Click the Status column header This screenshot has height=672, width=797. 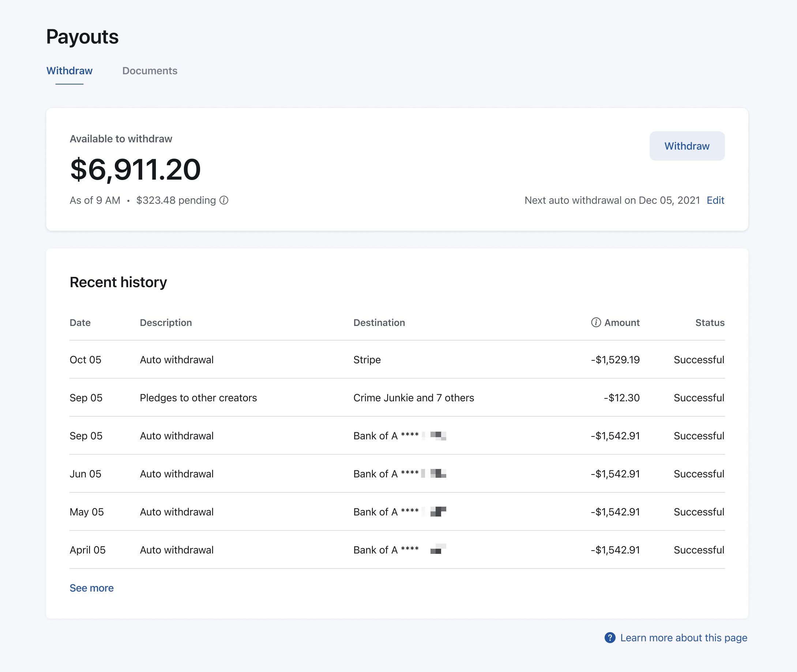pos(710,323)
